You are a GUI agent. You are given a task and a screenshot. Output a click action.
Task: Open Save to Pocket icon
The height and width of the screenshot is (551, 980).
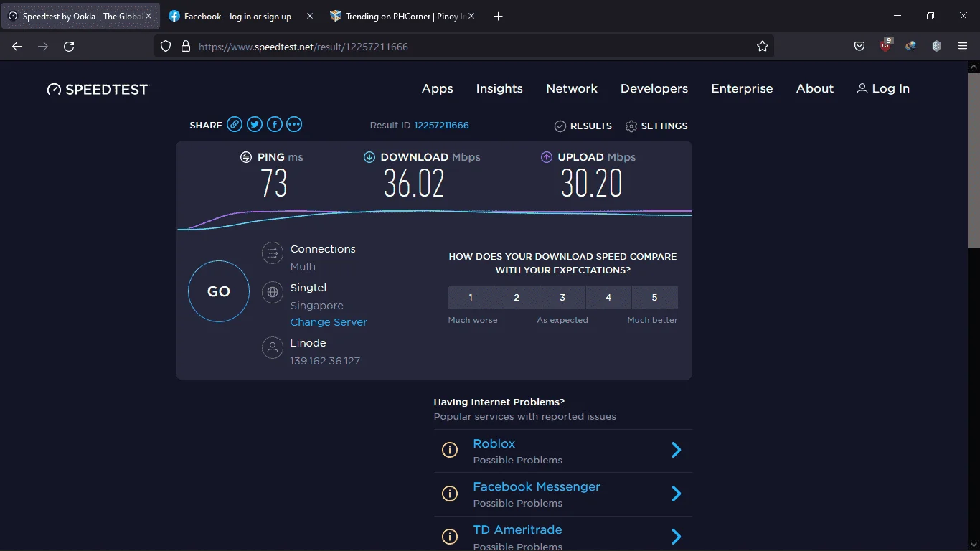pyautogui.click(x=859, y=46)
